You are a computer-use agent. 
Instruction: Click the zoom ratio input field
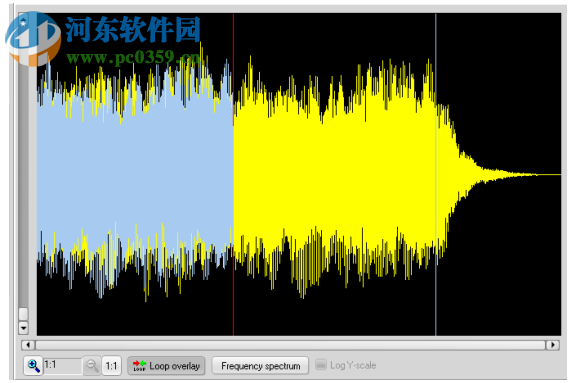(62, 366)
